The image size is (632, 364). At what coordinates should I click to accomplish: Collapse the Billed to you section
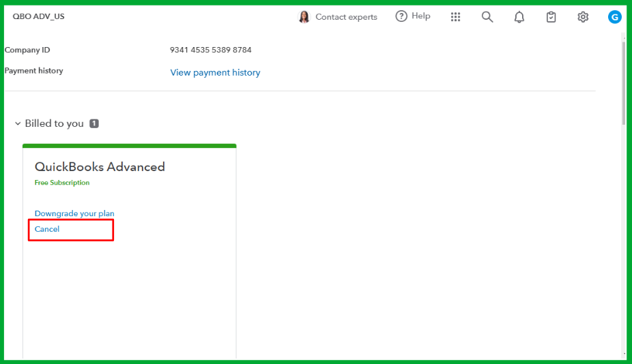coord(18,123)
